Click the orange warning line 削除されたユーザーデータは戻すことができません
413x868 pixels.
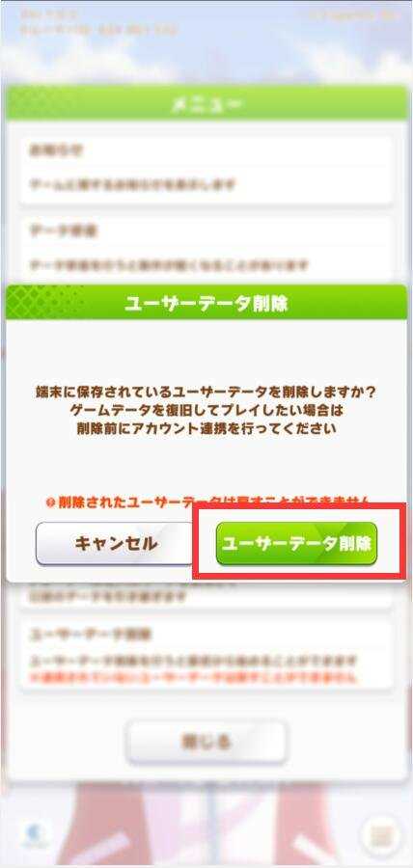(x=206, y=502)
